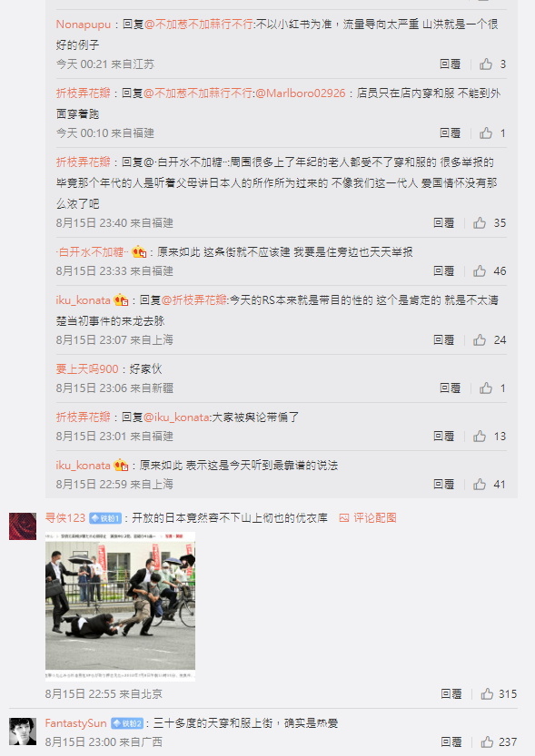Reply to FantastySun's comment via 回复
This screenshot has width=535, height=756.
tap(451, 741)
